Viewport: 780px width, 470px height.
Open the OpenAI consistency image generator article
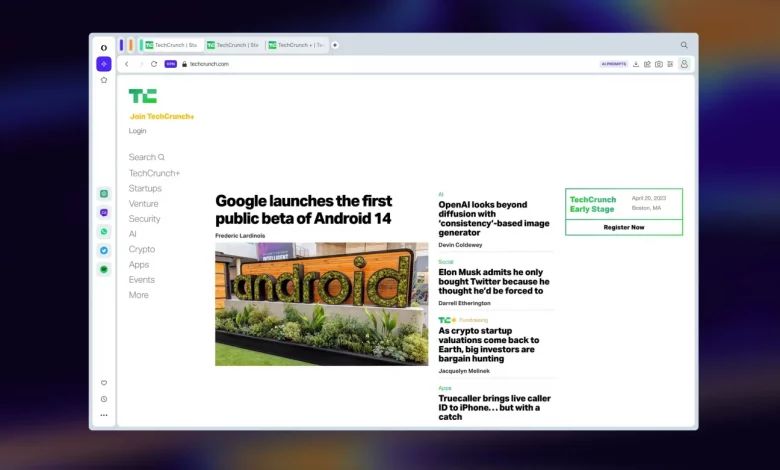pos(494,218)
